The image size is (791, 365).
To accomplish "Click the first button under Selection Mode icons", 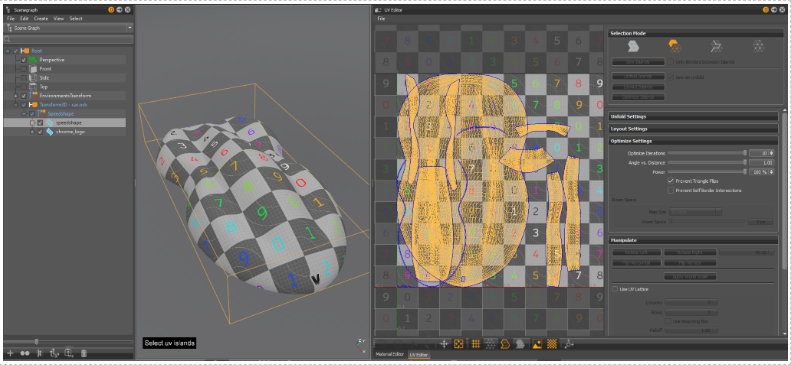I will pyautogui.click(x=638, y=62).
